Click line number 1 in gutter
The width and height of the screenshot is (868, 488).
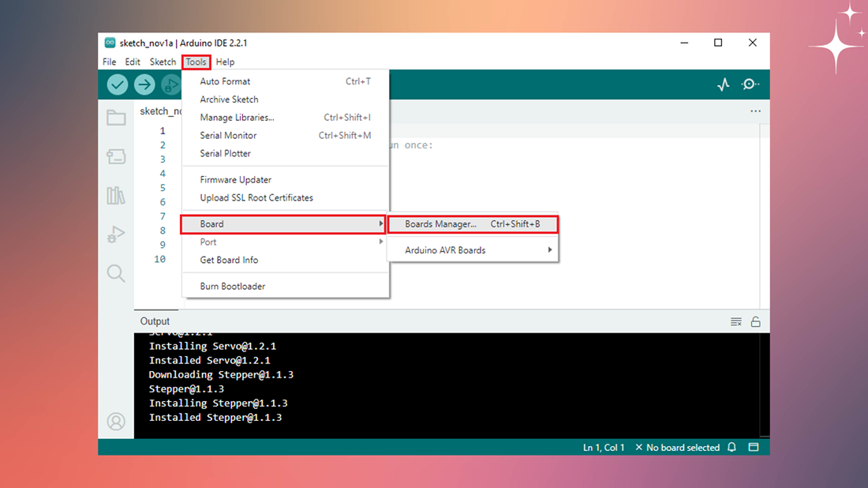click(x=163, y=131)
